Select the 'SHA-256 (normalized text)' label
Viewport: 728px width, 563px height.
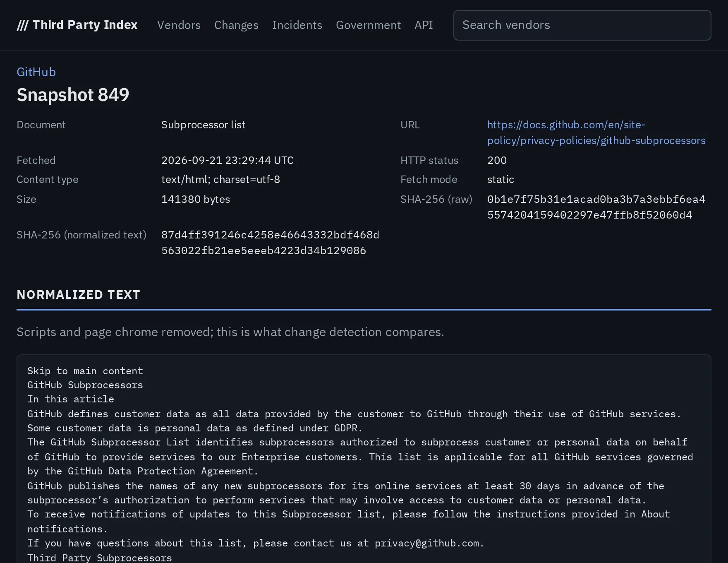coord(81,235)
